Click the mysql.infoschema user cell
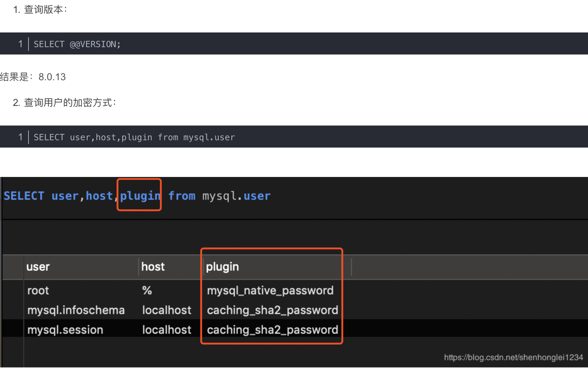Screen dimensions: 588x368 76,310
